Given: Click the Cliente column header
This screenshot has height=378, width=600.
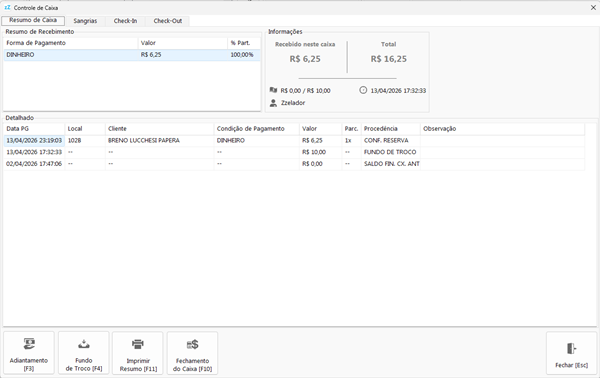Looking at the screenshot, I should click(x=160, y=129).
